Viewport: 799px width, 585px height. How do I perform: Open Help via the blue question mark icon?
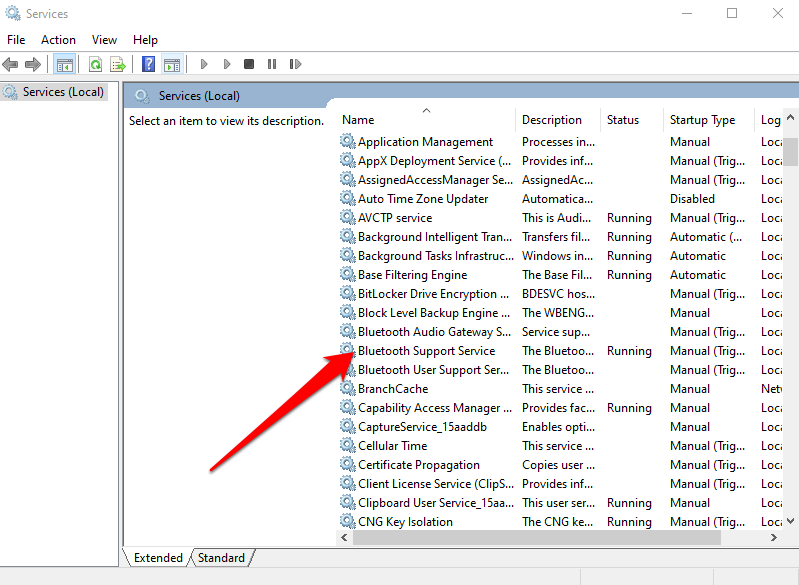coord(148,64)
